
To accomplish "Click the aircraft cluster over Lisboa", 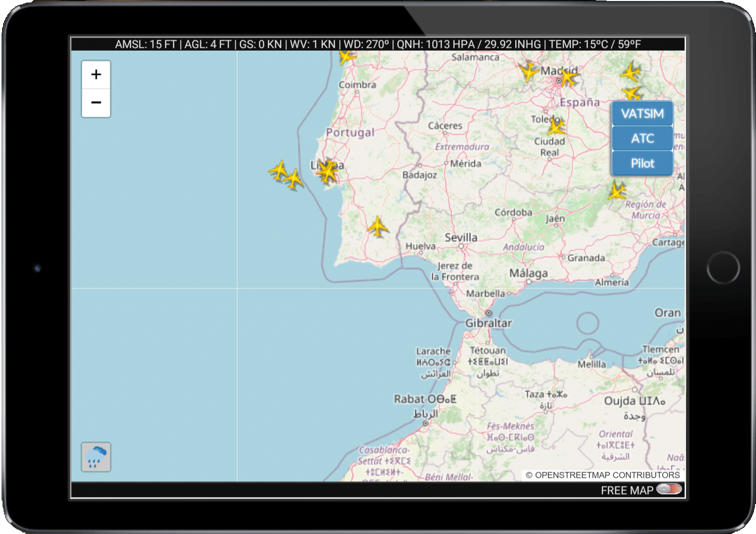I will [x=327, y=171].
